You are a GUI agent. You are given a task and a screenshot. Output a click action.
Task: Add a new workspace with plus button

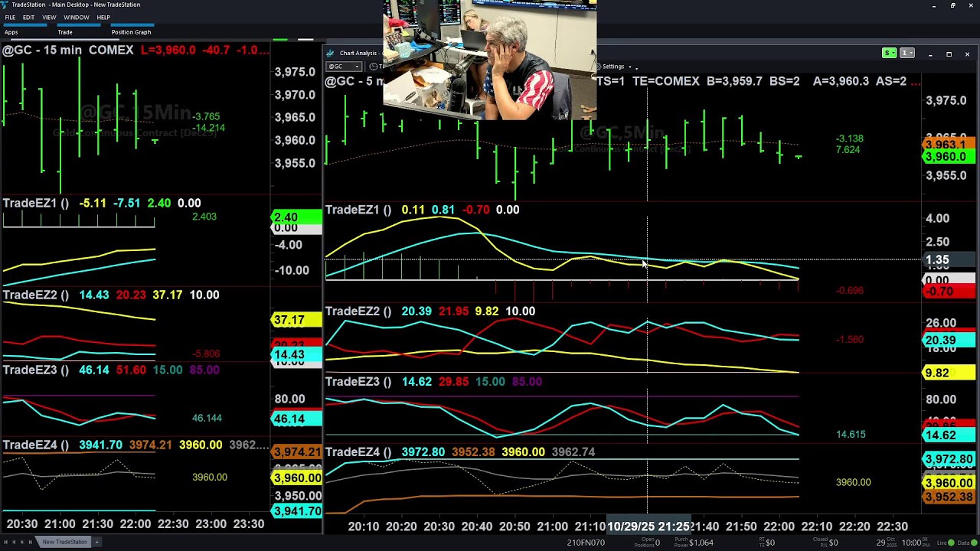[96, 542]
